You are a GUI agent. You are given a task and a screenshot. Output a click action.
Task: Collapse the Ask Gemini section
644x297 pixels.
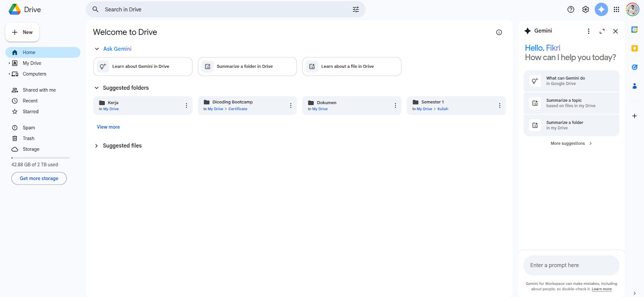97,49
